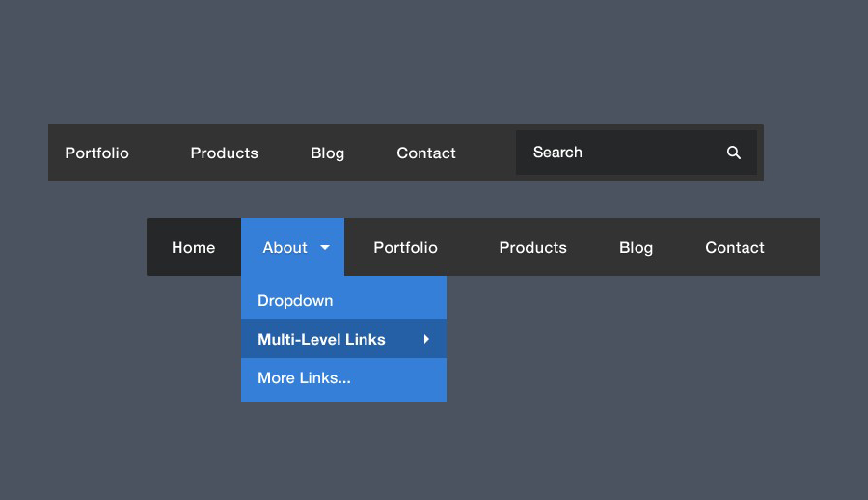This screenshot has width=868, height=500.
Task: Select Contact in the top navigation bar
Action: coord(425,153)
